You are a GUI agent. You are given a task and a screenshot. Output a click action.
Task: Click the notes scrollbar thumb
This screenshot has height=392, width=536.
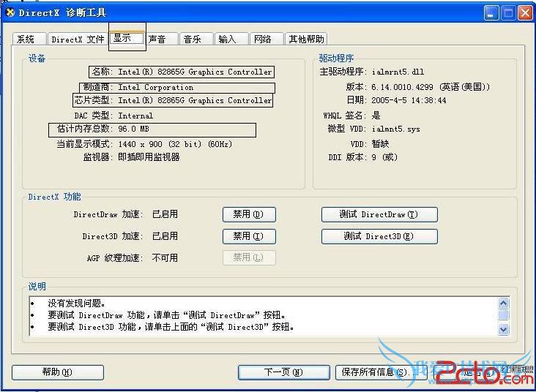(x=504, y=314)
